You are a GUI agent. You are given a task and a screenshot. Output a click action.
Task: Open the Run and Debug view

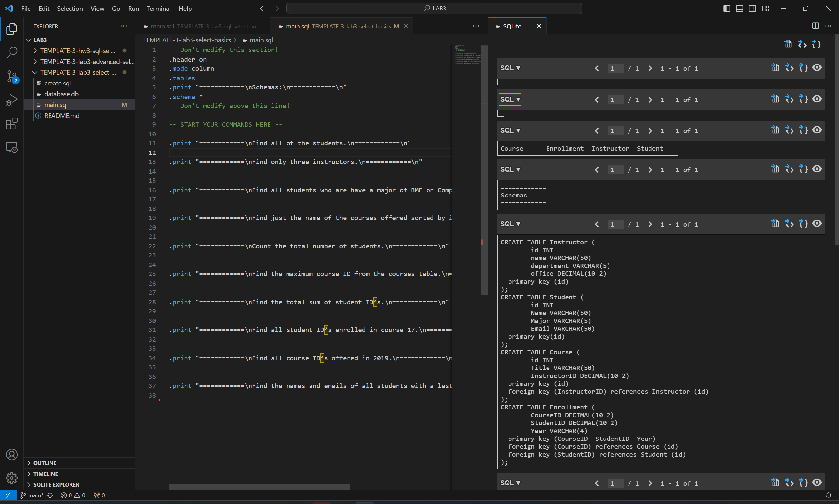[x=11, y=100]
